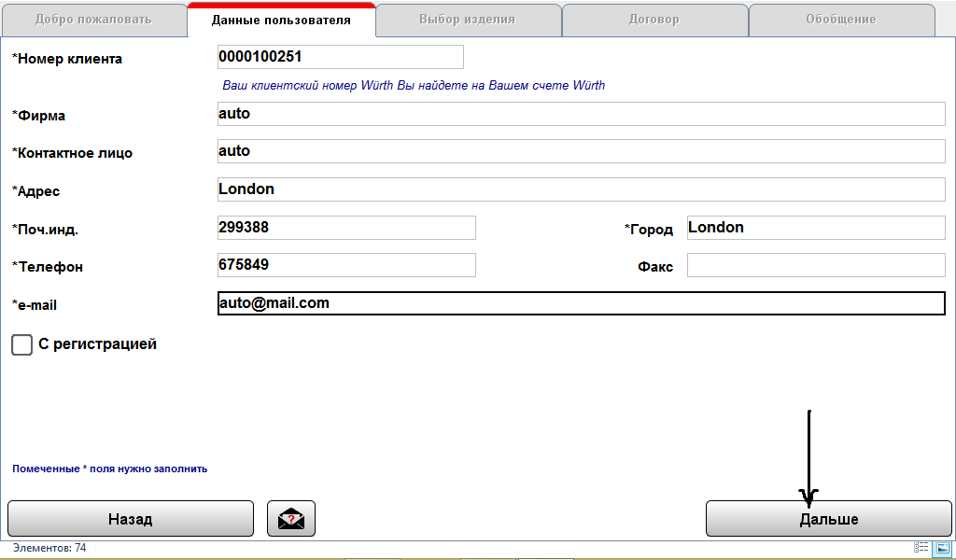Click the envelope help message icon
The height and width of the screenshot is (560, 956).
pyautogui.click(x=291, y=518)
